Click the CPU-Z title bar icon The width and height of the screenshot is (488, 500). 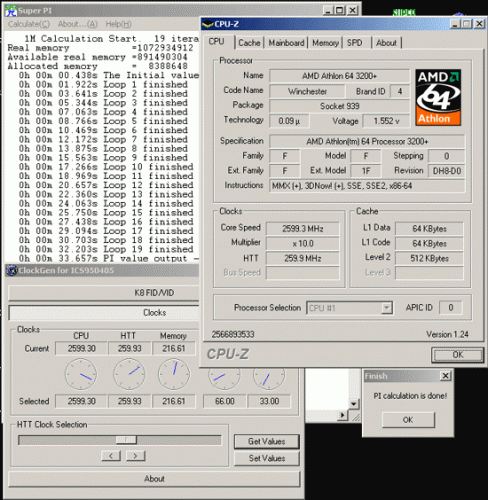pos(208,24)
